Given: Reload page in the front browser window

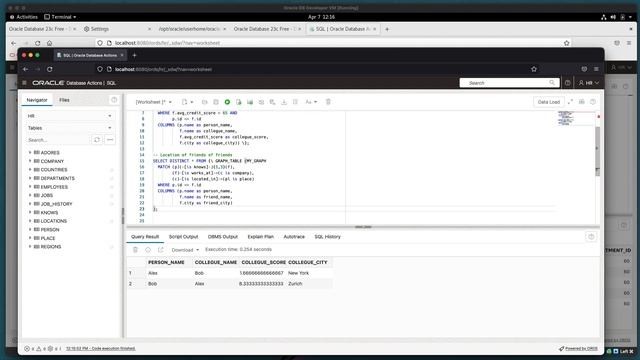Looking at the screenshot, I should coord(50,69).
